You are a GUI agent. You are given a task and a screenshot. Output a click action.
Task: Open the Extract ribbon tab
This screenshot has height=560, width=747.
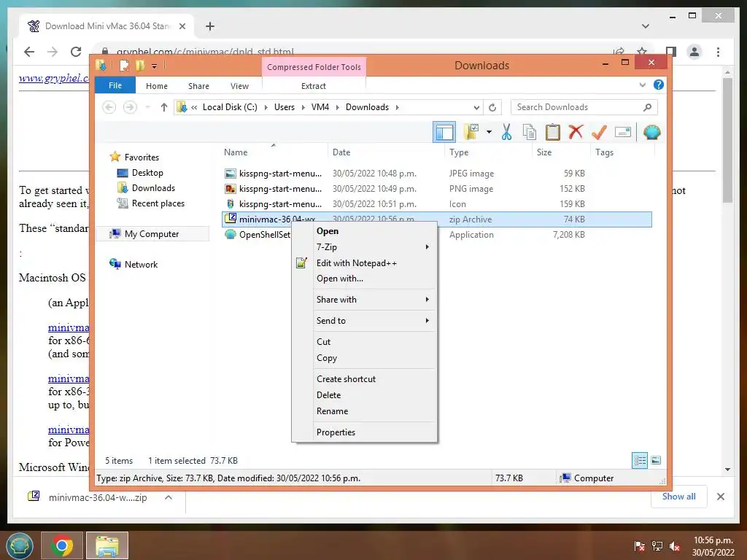[314, 86]
